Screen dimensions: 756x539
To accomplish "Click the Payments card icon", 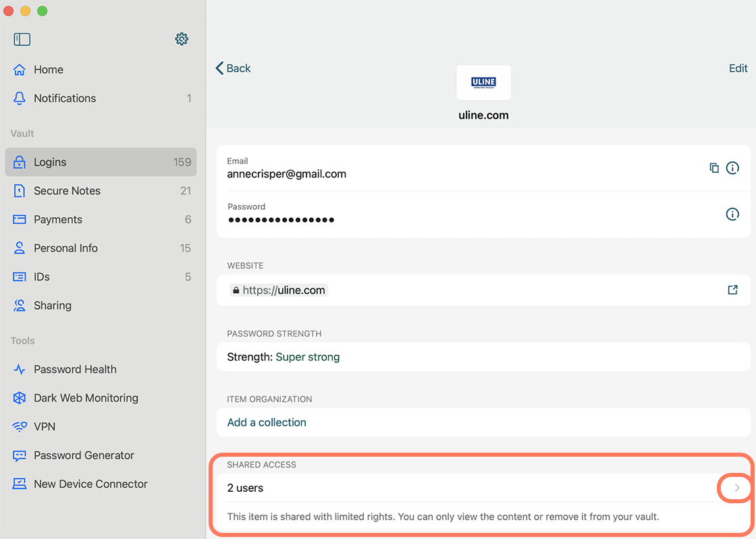I will (x=21, y=219).
